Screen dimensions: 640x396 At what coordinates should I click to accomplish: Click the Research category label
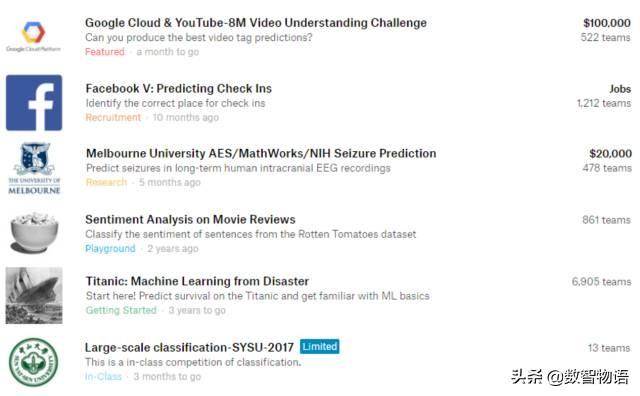click(x=107, y=182)
